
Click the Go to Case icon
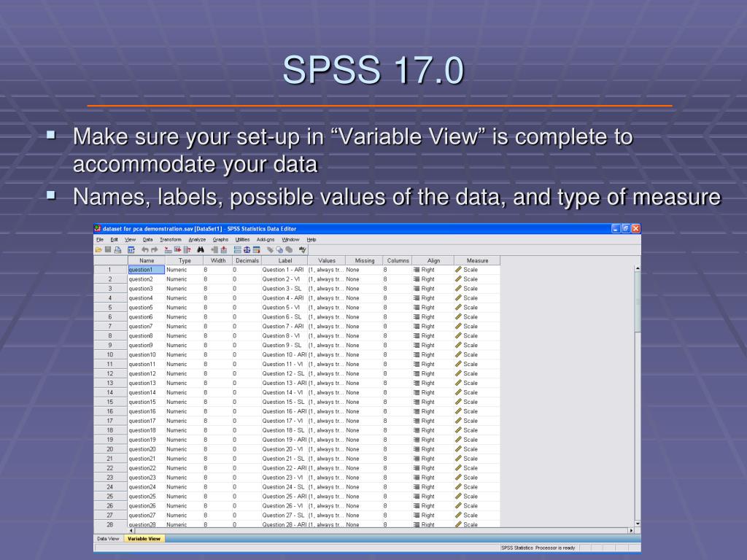tap(169, 249)
